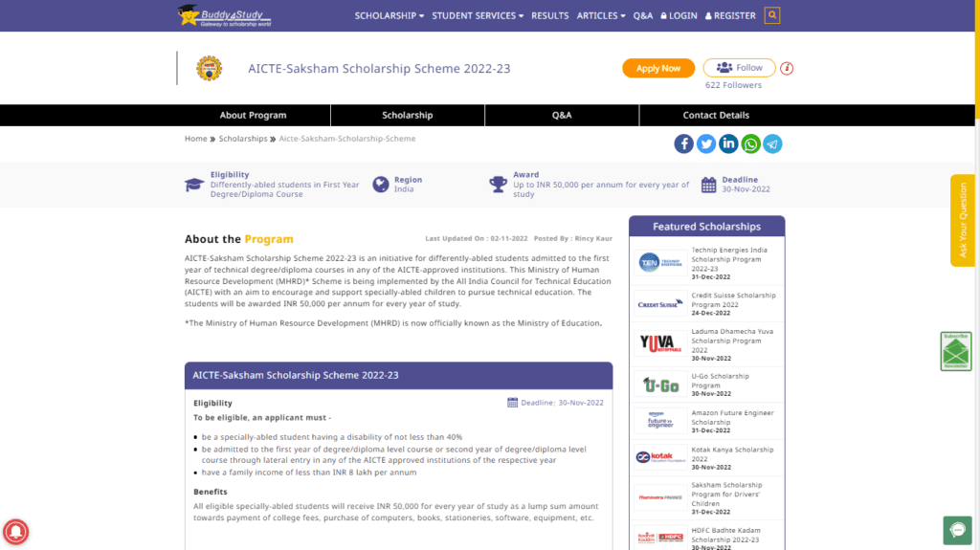The image size is (980, 550).
Task: Expand the Scholarship dropdown menu
Action: 390,15
